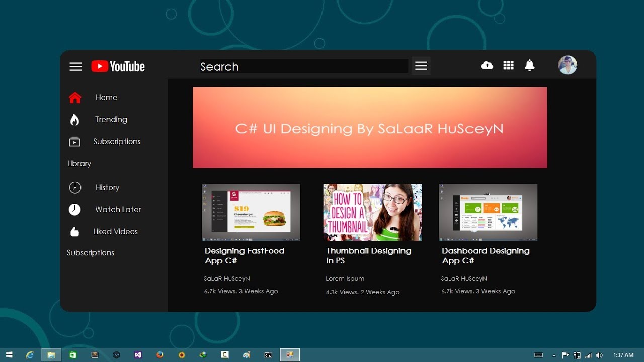Click SaLaR HuSceyN channel under FastFood video

(227, 278)
